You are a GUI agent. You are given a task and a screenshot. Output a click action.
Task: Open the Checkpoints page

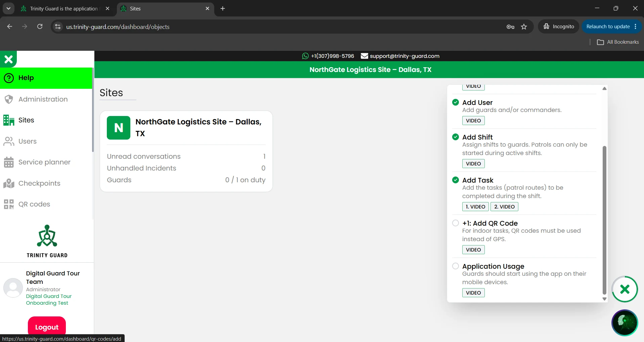[x=46, y=183]
